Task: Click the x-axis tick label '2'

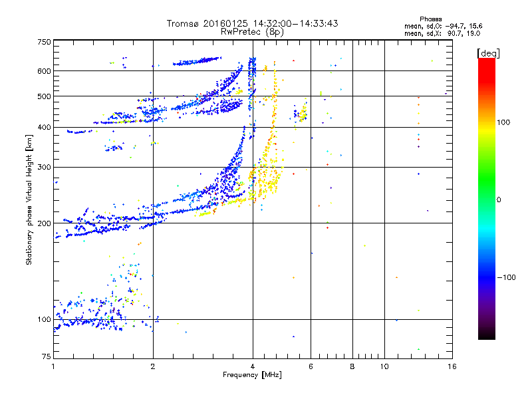Action: click(153, 366)
